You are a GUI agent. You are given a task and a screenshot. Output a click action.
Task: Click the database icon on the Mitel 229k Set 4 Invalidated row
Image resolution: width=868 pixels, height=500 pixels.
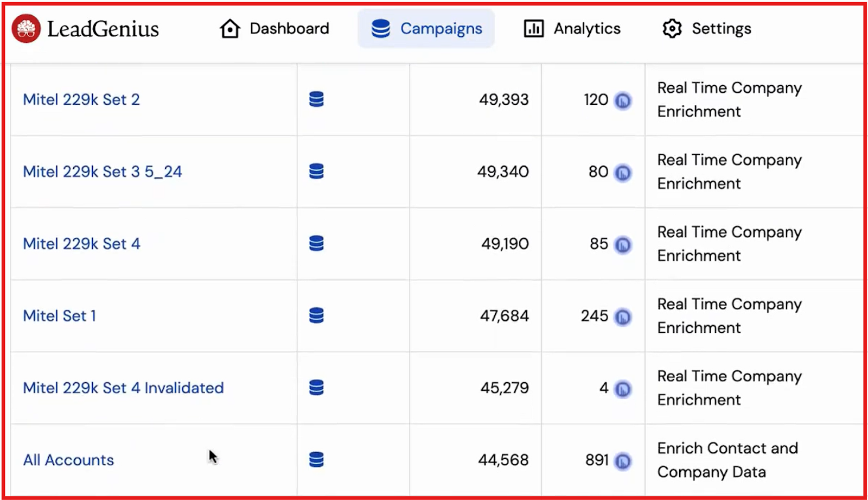(x=316, y=388)
